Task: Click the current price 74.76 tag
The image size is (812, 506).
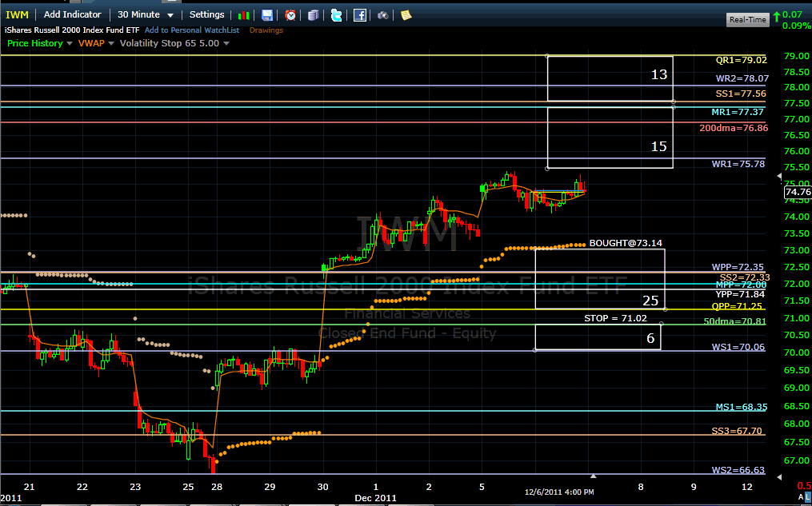Action: click(x=798, y=192)
